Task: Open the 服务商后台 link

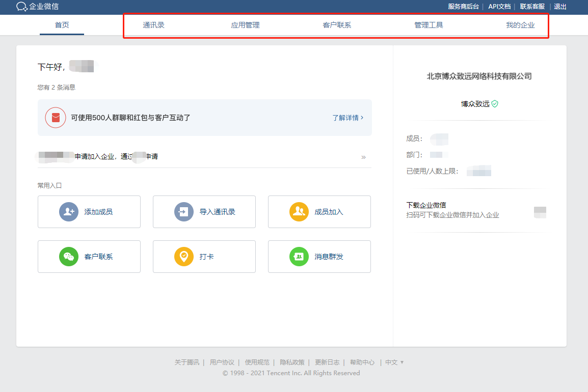Action: 464,7
